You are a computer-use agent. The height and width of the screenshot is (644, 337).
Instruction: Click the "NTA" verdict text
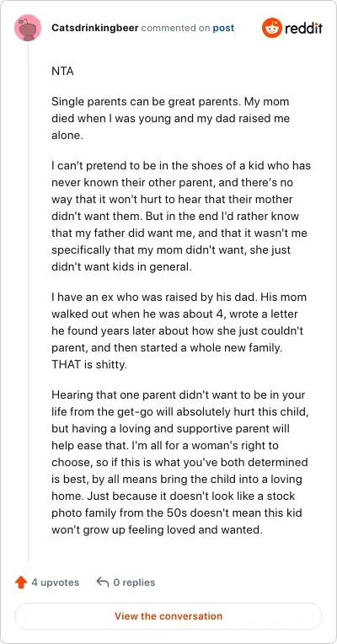63,71
